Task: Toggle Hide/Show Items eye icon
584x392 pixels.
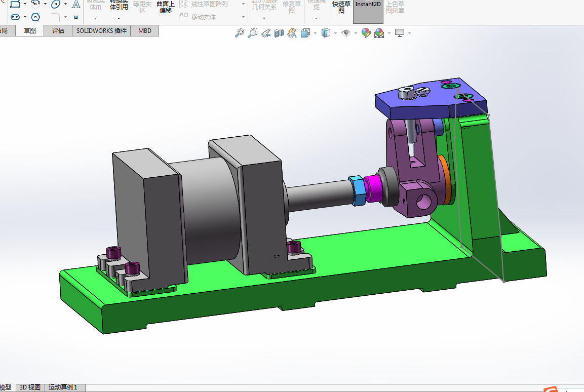Action: click(x=346, y=33)
